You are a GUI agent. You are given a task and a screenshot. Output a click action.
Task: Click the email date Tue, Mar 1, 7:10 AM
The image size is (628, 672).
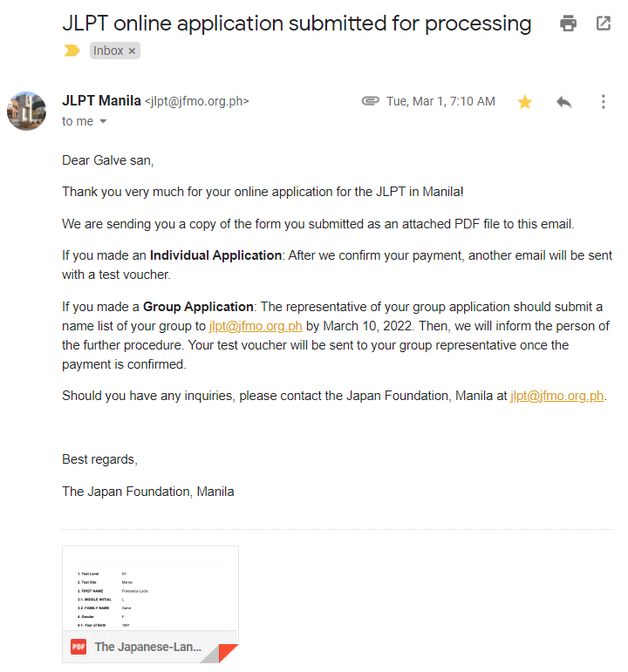point(440,101)
